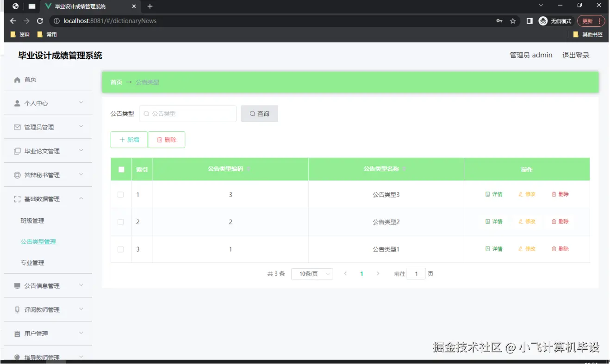Click the address bar URL

(110, 21)
